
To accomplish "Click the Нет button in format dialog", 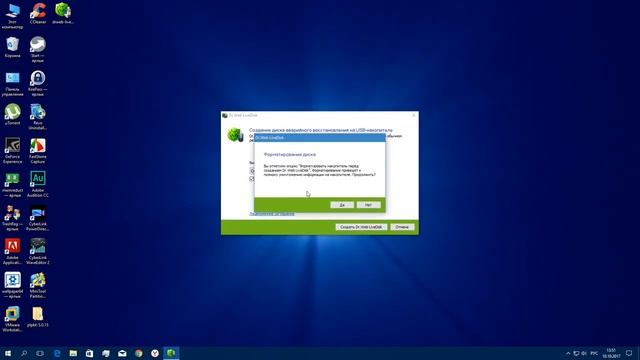I will (x=369, y=205).
